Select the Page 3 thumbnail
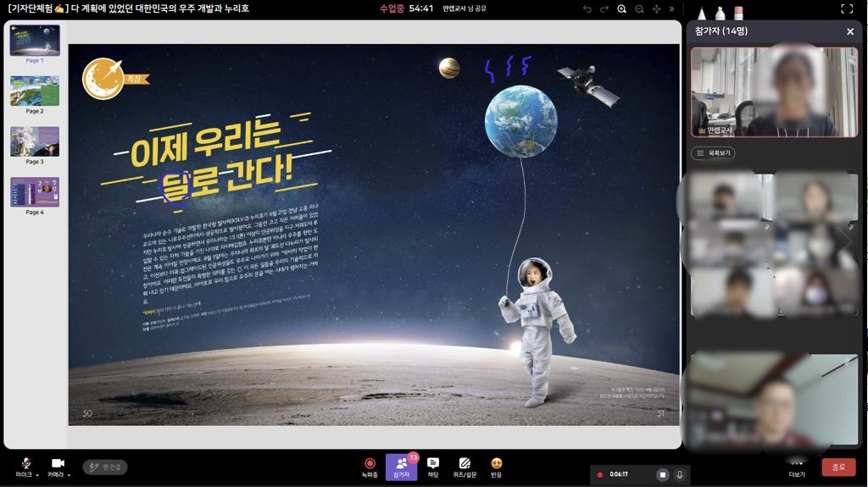Image resolution: width=868 pixels, height=487 pixels. (35, 142)
